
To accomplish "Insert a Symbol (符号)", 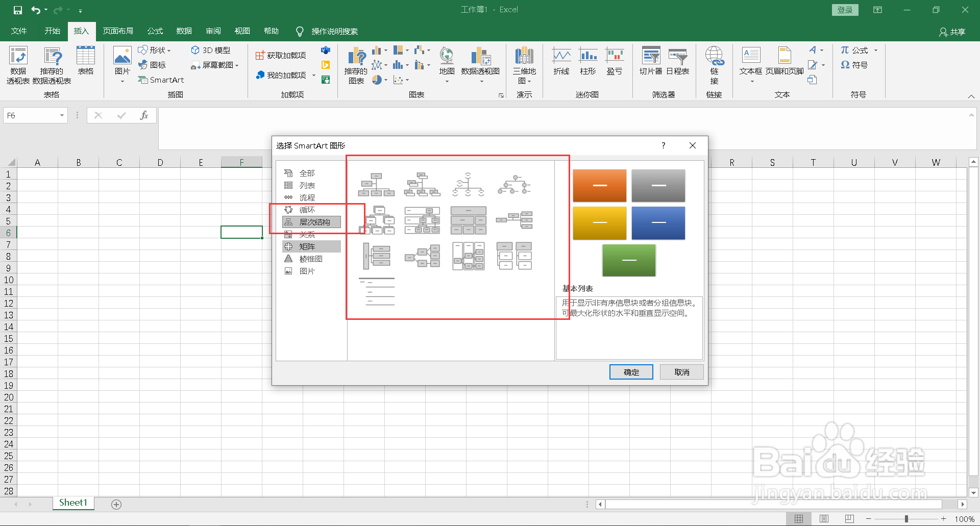I will click(x=854, y=65).
